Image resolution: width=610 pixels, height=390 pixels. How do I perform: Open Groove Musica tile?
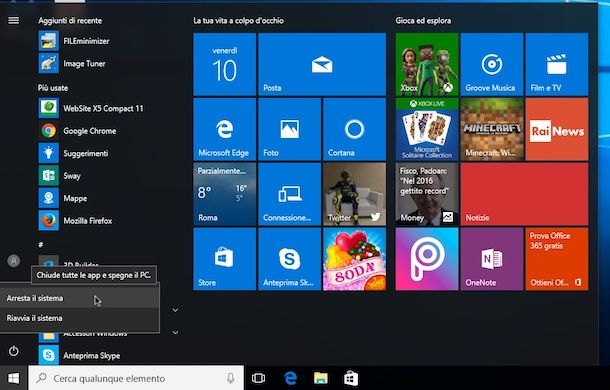(x=492, y=64)
